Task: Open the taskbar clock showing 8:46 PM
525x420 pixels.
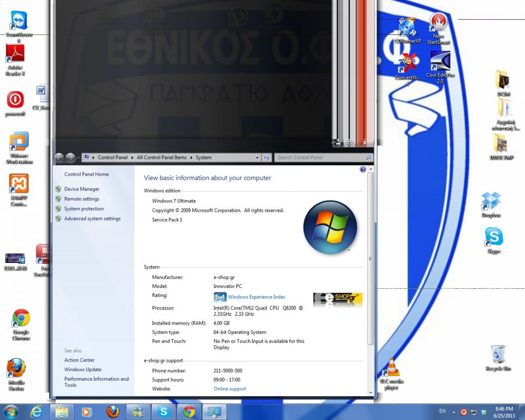Action: click(x=504, y=412)
